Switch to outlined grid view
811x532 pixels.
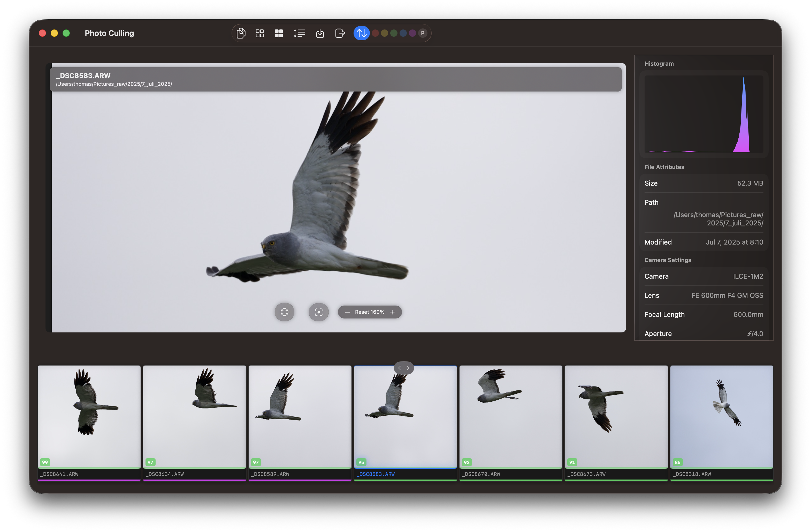click(260, 33)
